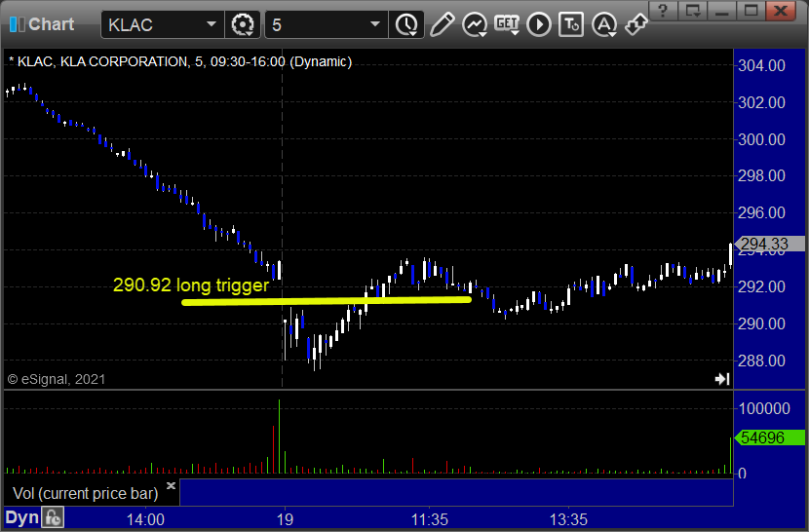Click the GET tools icon

point(507,24)
